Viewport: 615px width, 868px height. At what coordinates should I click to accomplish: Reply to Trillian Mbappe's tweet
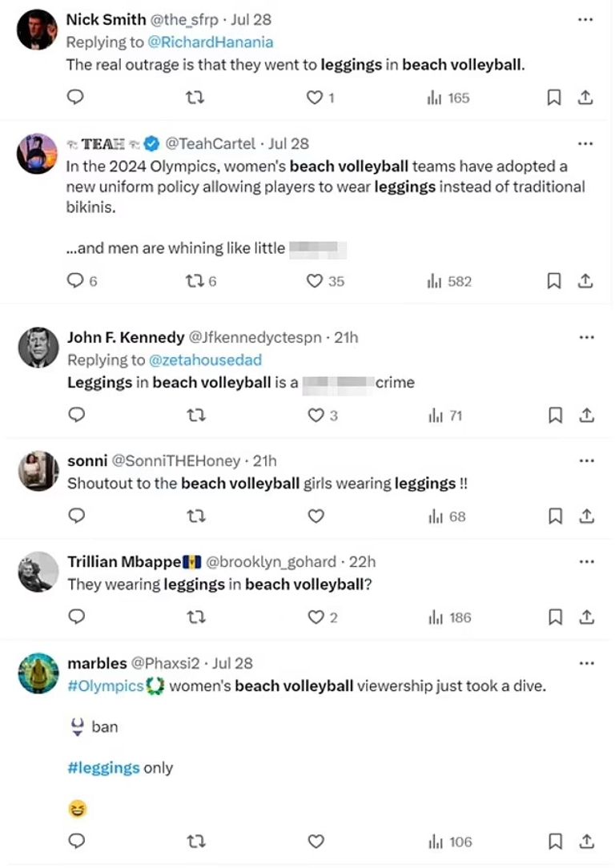click(76, 617)
